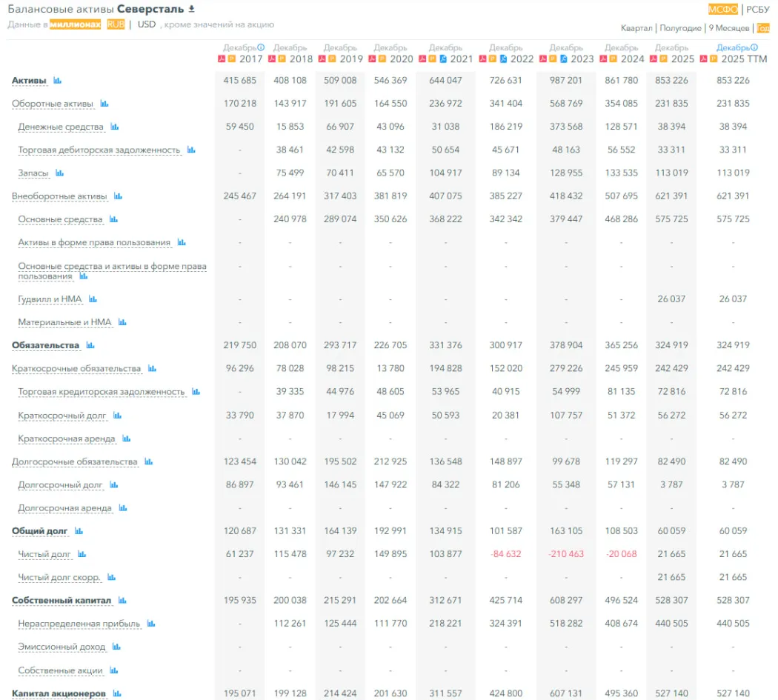778x700 pixels.
Task: Select the Полугодие period tab
Action: pos(680,28)
